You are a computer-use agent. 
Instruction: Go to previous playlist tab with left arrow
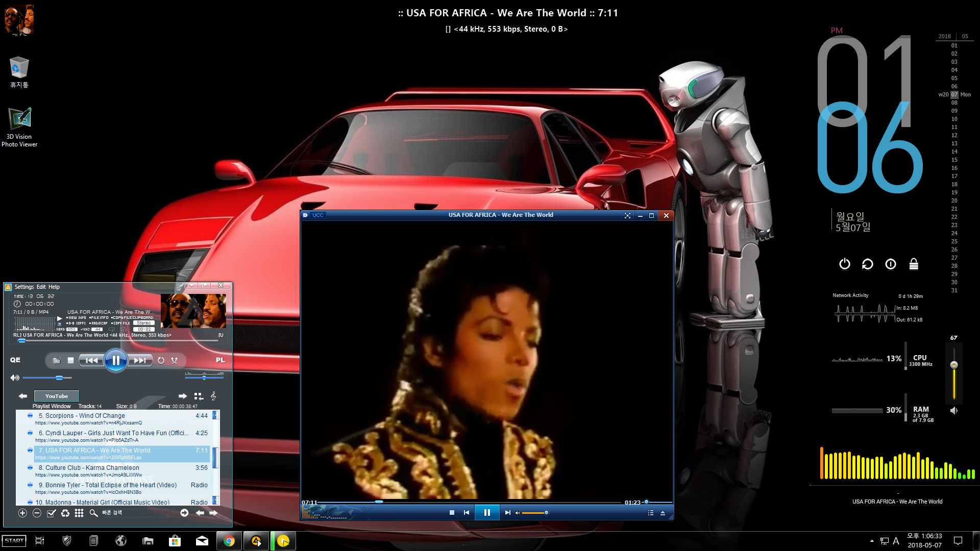coord(22,396)
